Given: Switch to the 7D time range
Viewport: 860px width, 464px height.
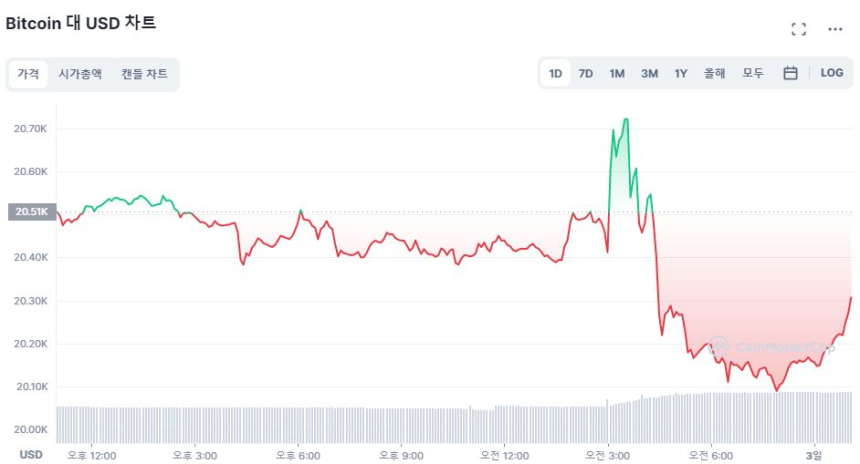Looking at the screenshot, I should tap(586, 73).
